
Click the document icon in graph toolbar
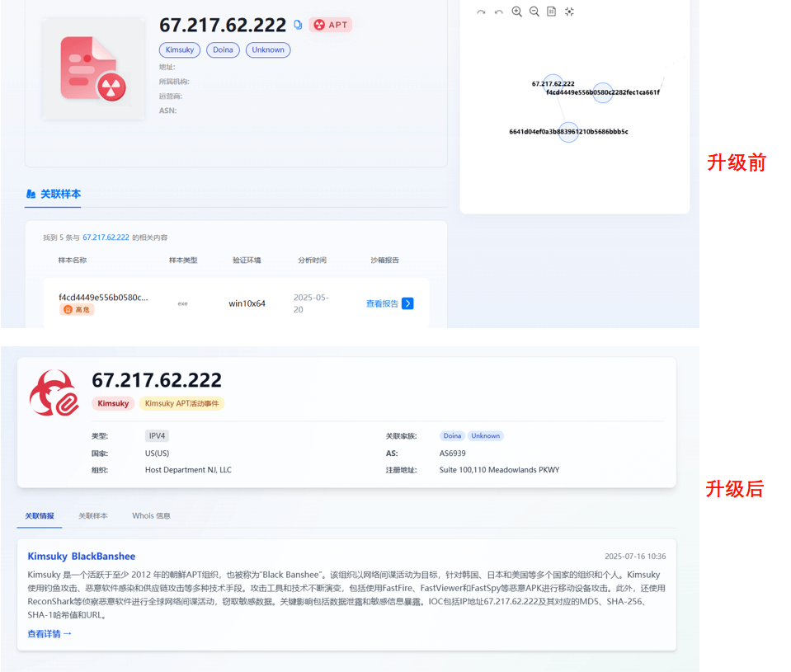[551, 12]
